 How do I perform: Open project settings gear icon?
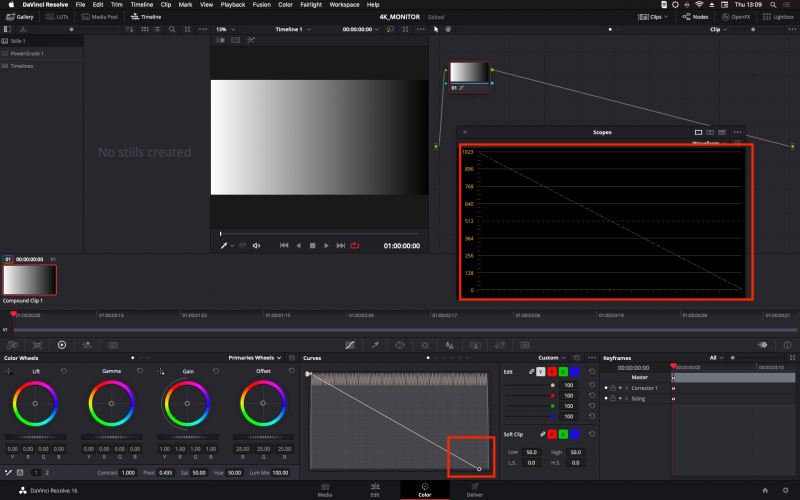[785, 490]
